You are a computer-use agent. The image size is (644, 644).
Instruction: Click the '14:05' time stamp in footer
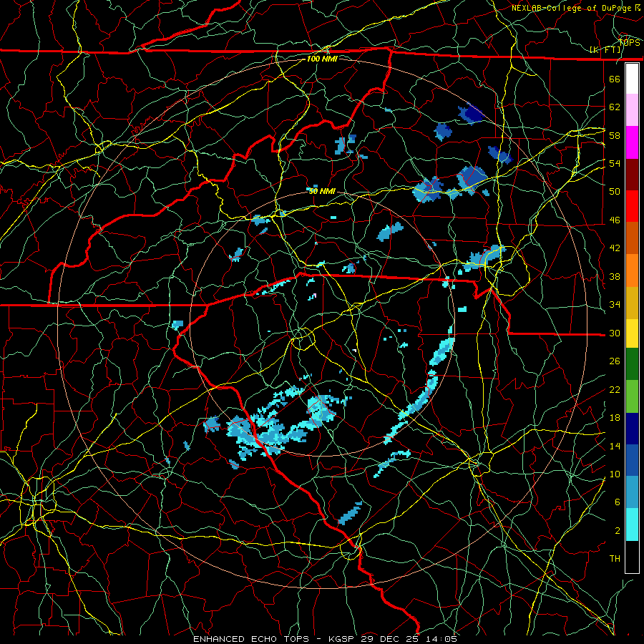pos(441,639)
